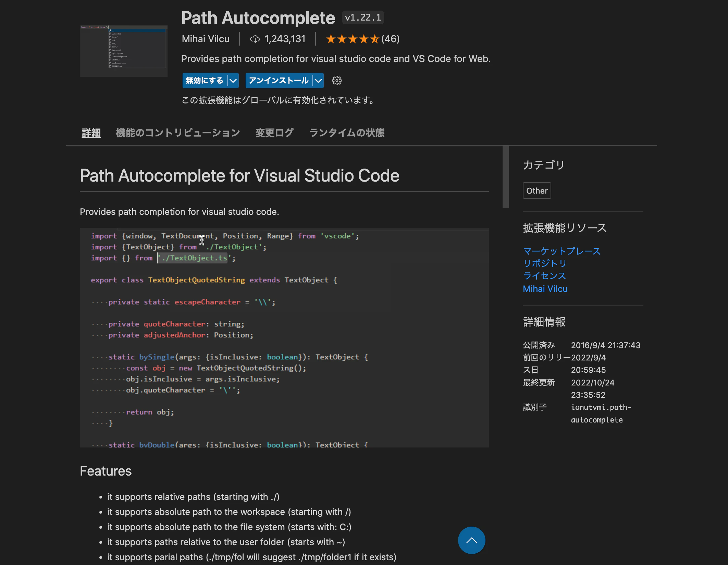Open the extension settings gear icon
This screenshot has height=565, width=728.
(x=337, y=81)
